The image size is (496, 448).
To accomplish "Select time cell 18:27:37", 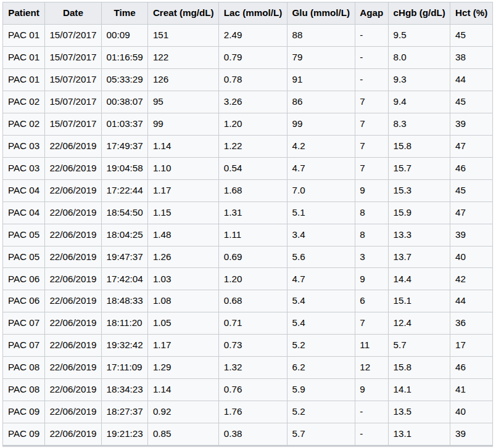I will pyautogui.click(x=125, y=412).
